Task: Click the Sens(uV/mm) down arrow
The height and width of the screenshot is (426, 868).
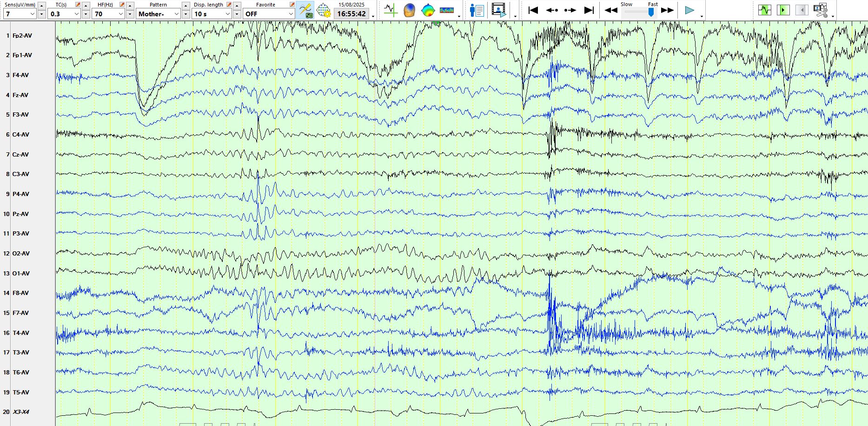Action: [x=41, y=14]
